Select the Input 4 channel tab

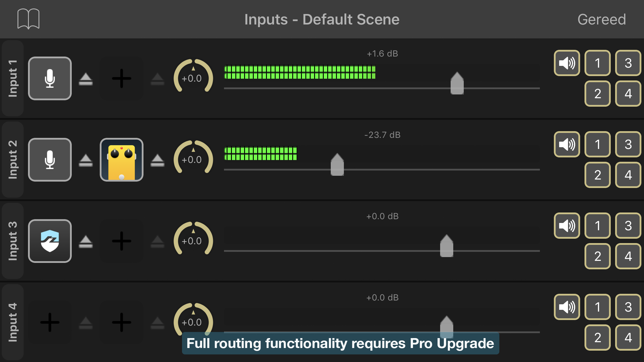13,322
